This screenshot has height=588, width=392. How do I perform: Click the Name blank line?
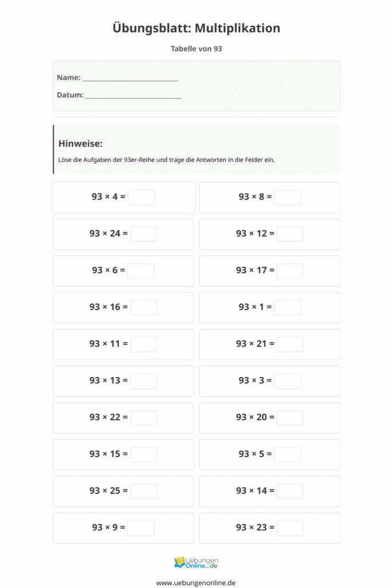point(130,78)
